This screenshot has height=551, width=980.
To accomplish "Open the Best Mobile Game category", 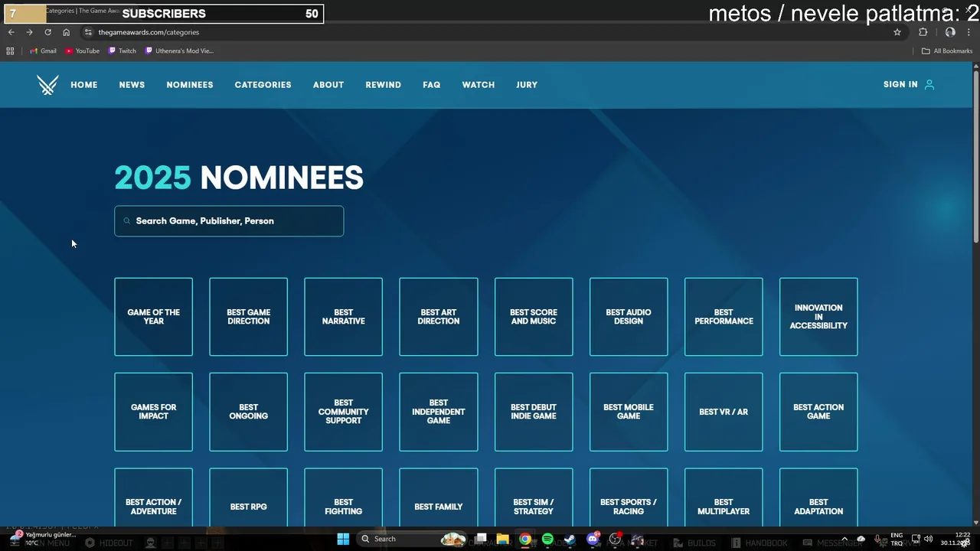I will (629, 412).
